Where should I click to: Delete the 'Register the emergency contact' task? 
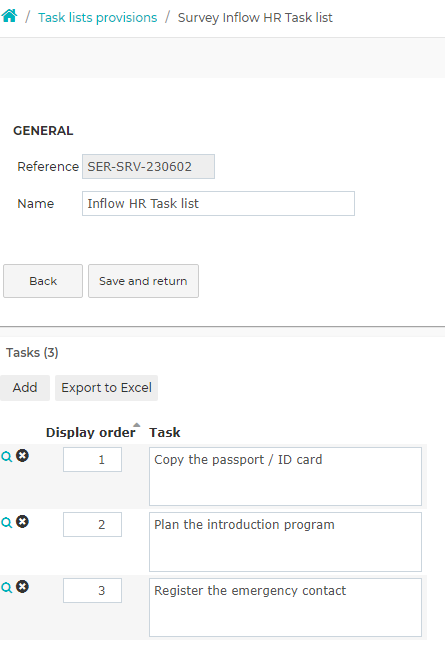tap(22, 587)
